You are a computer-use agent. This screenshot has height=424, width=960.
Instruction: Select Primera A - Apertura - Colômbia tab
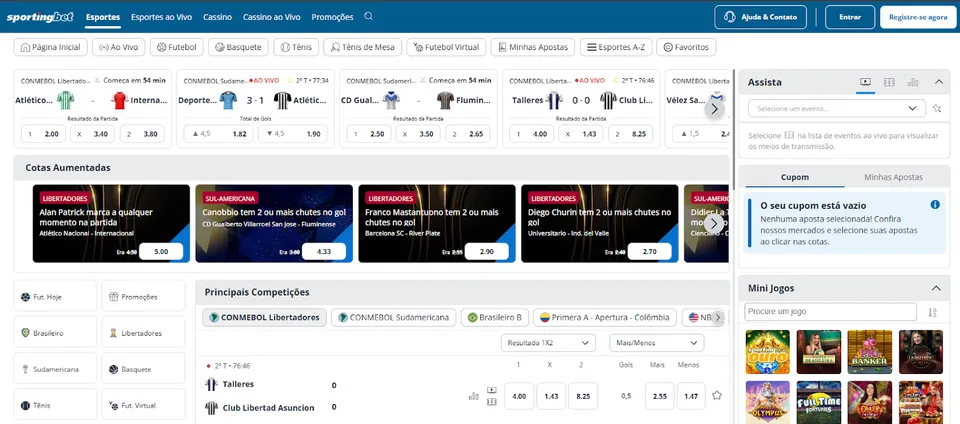pyautogui.click(x=605, y=318)
